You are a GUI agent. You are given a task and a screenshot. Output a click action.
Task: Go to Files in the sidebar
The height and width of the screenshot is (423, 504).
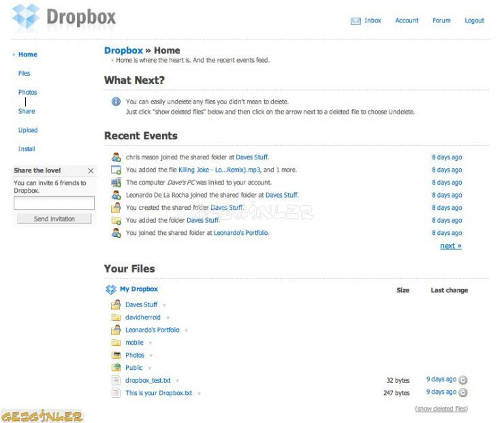pyautogui.click(x=25, y=74)
